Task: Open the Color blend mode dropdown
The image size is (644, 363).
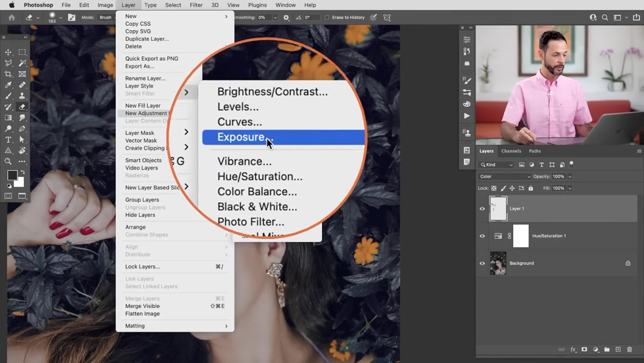Action: tap(504, 176)
